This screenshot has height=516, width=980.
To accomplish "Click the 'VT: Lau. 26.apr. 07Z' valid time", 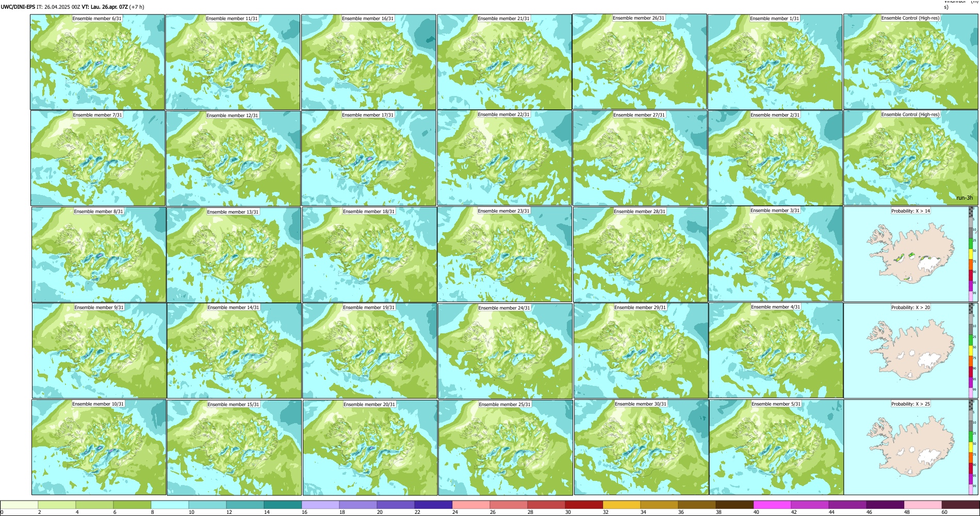I will coord(105,7).
